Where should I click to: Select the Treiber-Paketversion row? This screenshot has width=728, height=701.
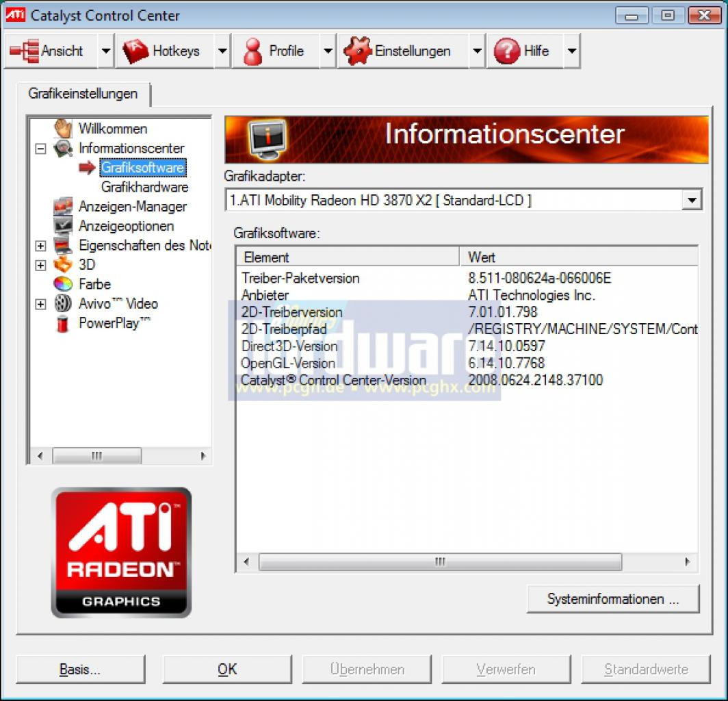click(467, 278)
